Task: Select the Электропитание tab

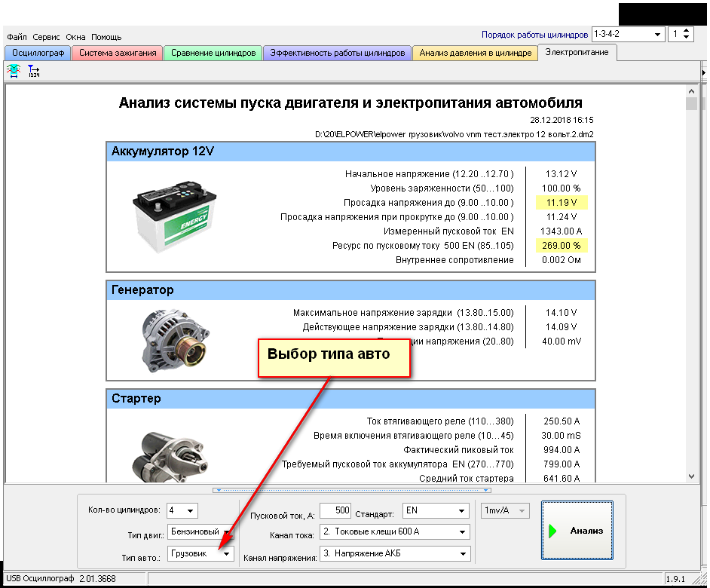Action: tap(577, 52)
